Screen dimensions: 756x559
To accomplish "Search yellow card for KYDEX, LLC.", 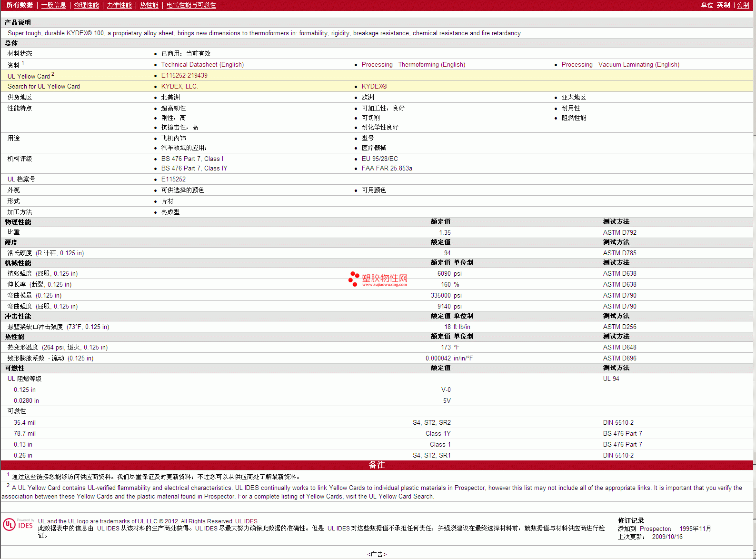I will coord(179,86).
